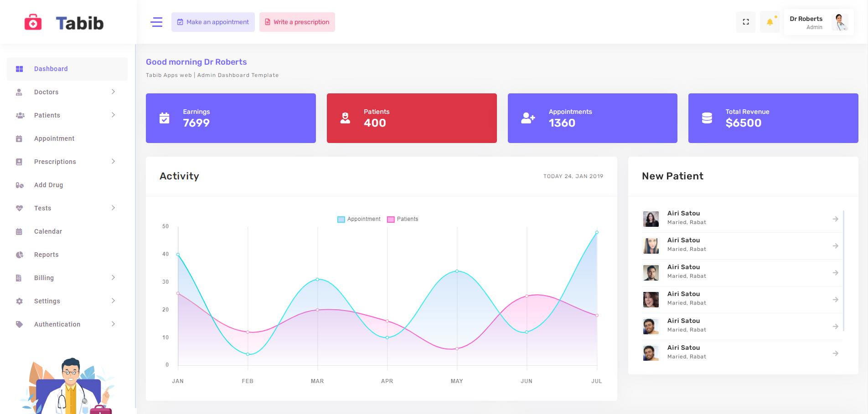The image size is (868, 414).
Task: Click the New Patient list scrollbar
Action: tap(843, 271)
